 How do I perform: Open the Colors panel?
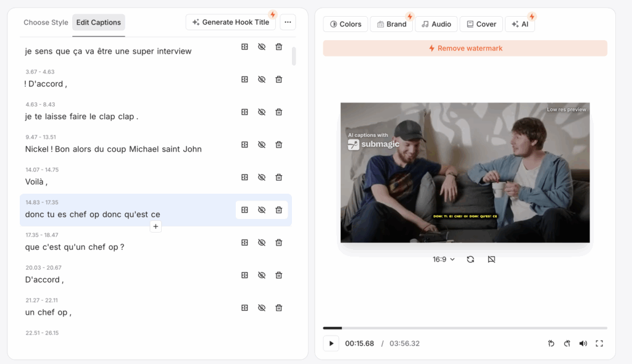pos(346,24)
